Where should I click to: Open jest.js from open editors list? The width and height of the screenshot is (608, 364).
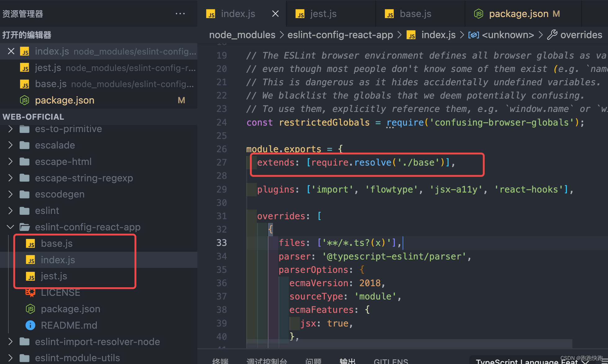[x=99, y=68]
